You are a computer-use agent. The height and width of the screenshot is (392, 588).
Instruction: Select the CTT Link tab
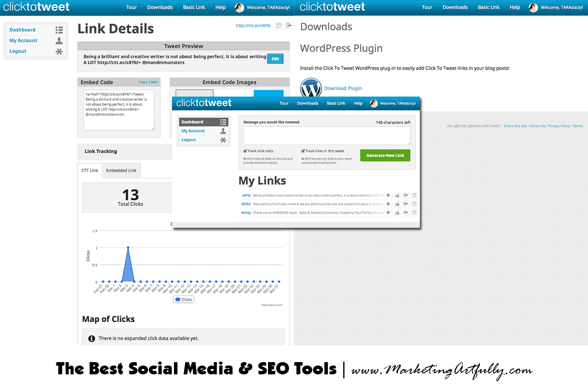tap(90, 171)
